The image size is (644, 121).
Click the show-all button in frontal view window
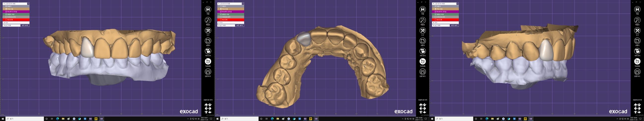tap(25, 25)
